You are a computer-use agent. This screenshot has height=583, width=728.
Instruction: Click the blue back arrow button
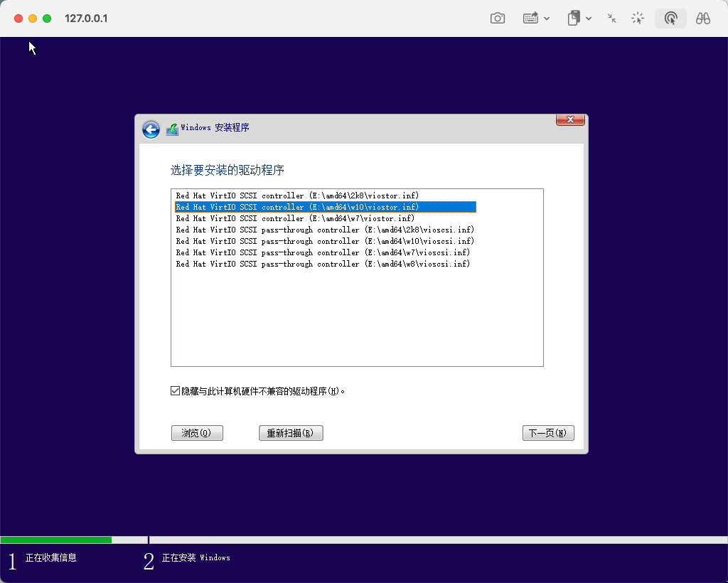[151, 129]
